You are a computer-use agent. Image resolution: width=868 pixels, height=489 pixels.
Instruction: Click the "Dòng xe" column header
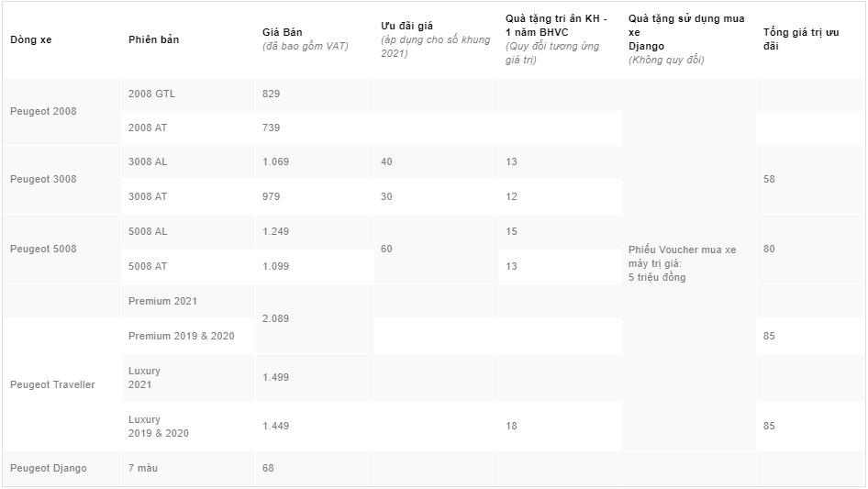[x=30, y=39]
